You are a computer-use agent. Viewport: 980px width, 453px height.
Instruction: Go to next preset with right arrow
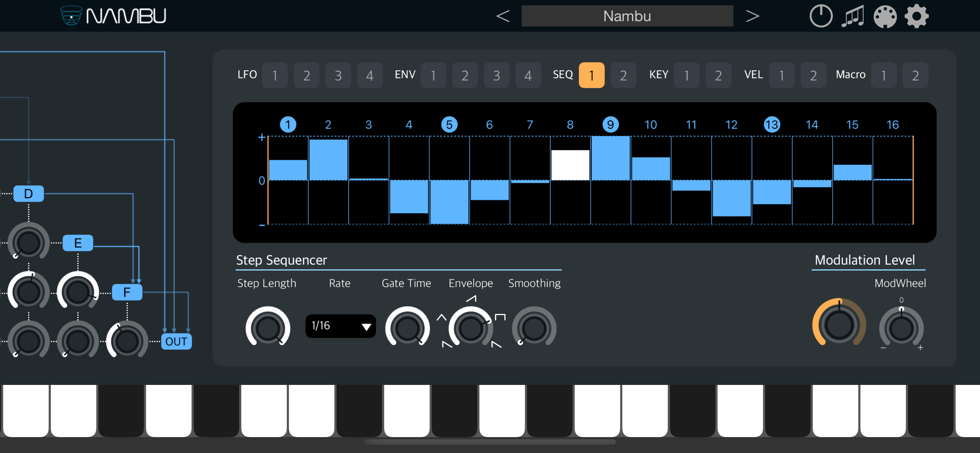click(752, 16)
